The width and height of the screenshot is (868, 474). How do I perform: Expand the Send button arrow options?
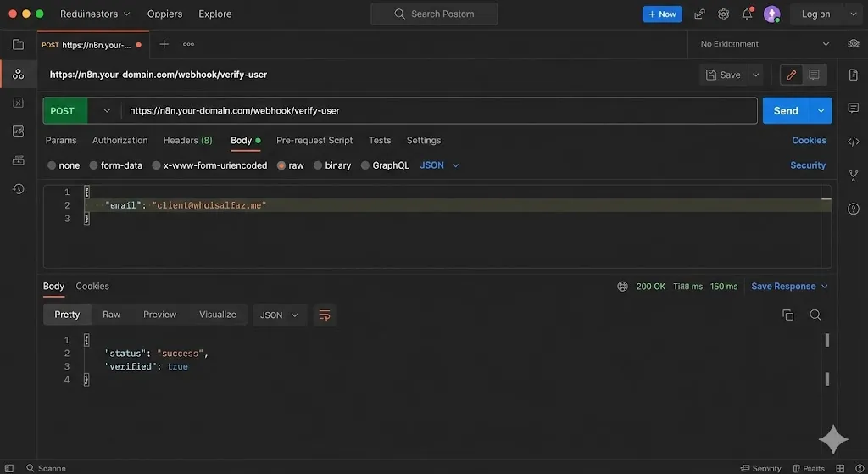(x=821, y=111)
